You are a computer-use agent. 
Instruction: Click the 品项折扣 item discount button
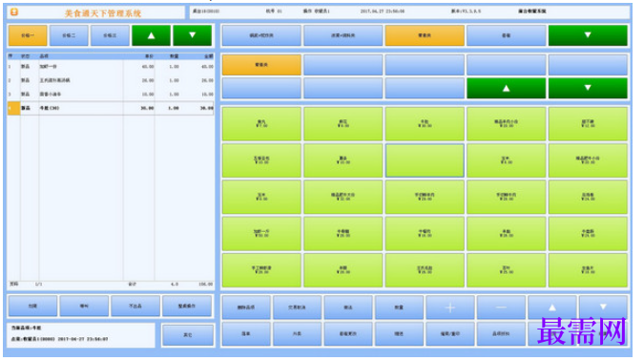pyautogui.click(x=501, y=333)
